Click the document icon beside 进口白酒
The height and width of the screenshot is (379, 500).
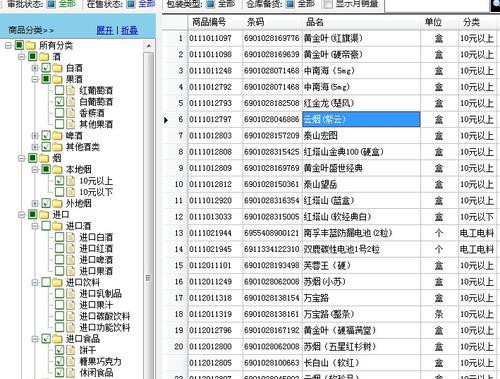[x=71, y=237]
